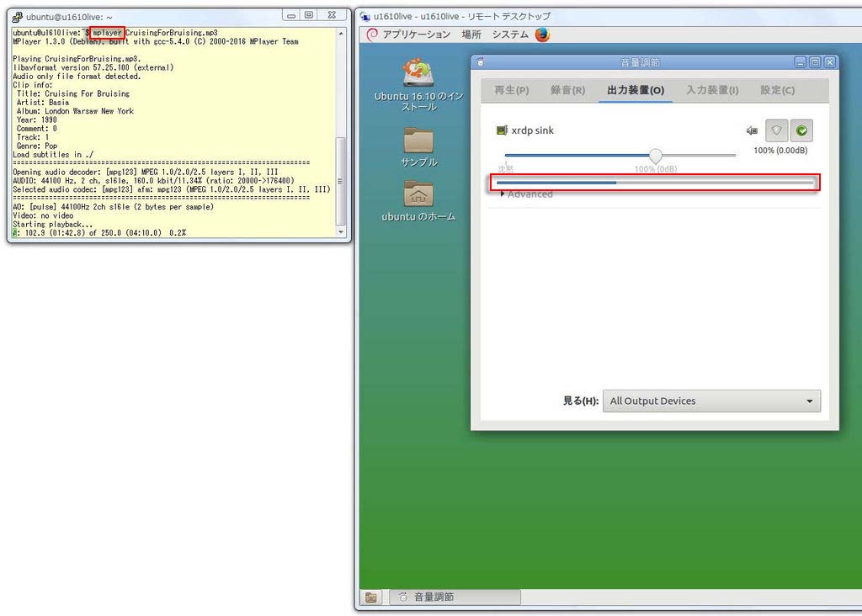Viewport: 862px width, 616px height.
Task: Click the Debian swirl panel icon
Action: point(372,35)
